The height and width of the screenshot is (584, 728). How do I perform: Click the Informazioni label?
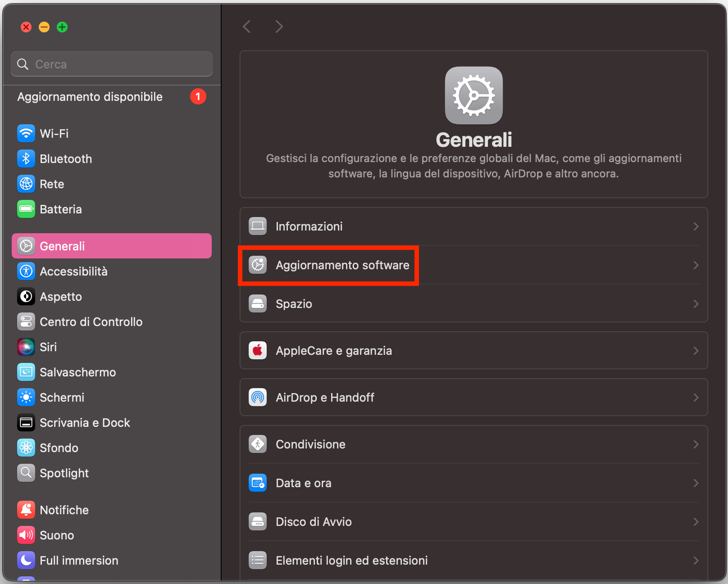[x=309, y=226]
